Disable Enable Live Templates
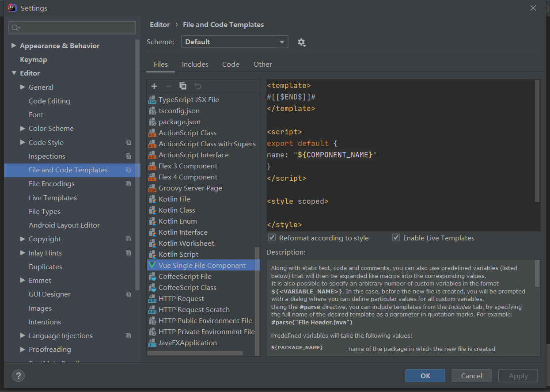550x392 pixels. 396,237
